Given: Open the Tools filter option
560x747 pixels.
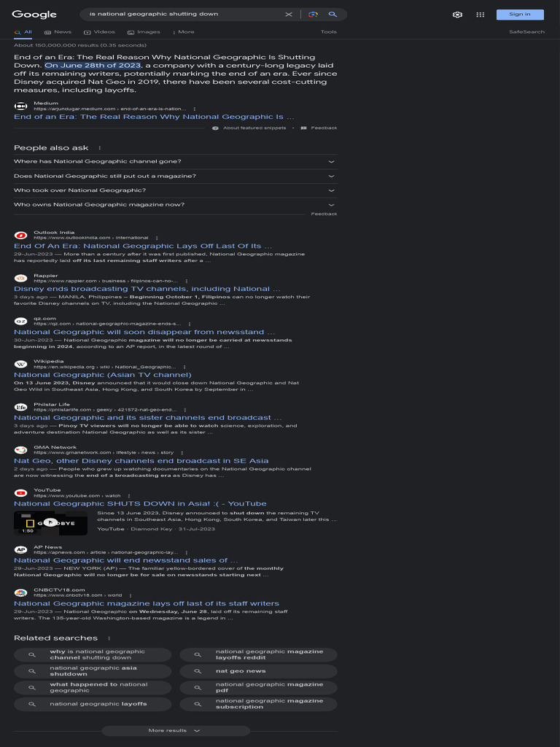Looking at the screenshot, I should point(329,32).
